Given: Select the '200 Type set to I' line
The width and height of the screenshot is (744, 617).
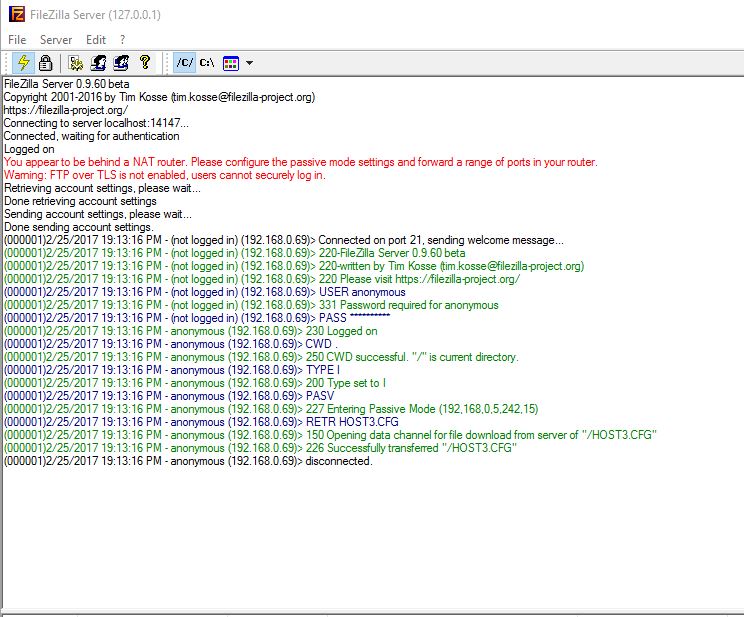Looking at the screenshot, I should point(195,383).
